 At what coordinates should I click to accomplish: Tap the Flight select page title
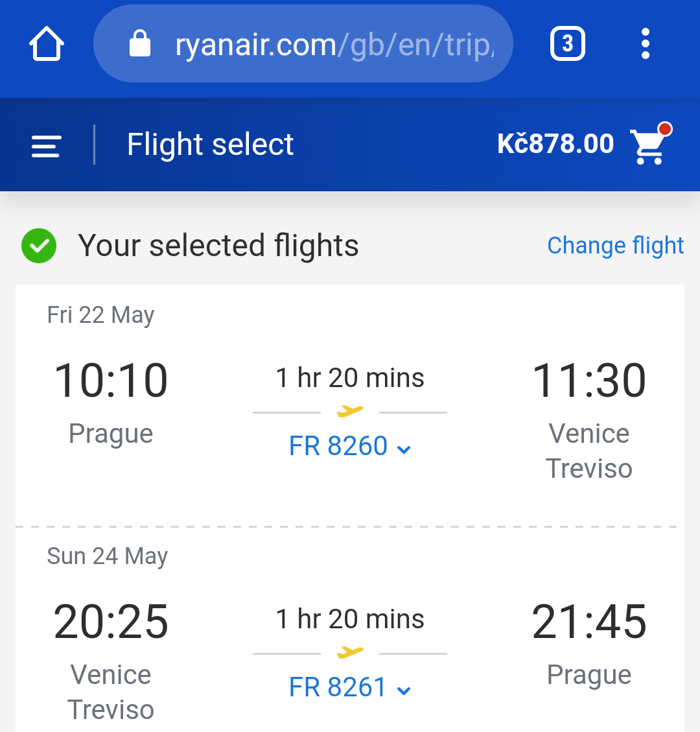coord(210,144)
